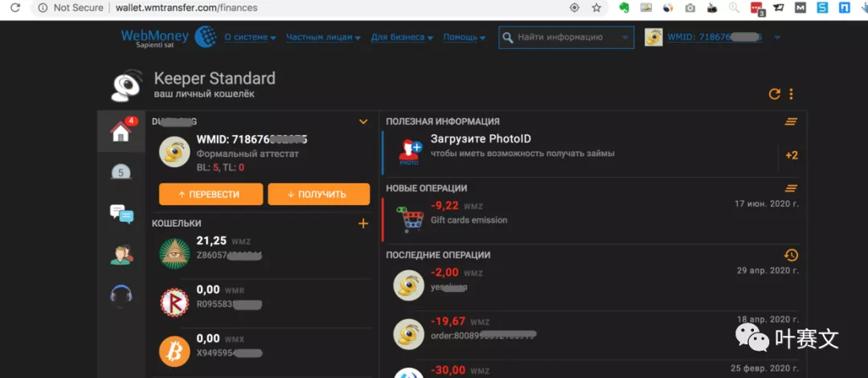Click the WMID profile avatar in panel
Image resolution: width=868 pixels, height=378 pixels.
coord(175,153)
